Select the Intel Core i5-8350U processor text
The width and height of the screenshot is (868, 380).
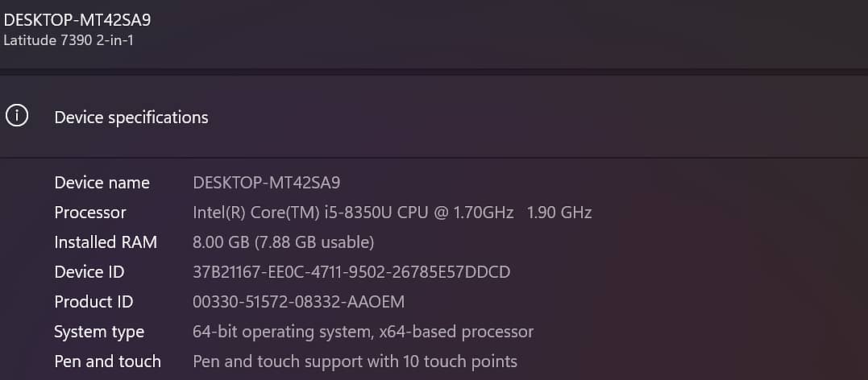[x=352, y=213]
